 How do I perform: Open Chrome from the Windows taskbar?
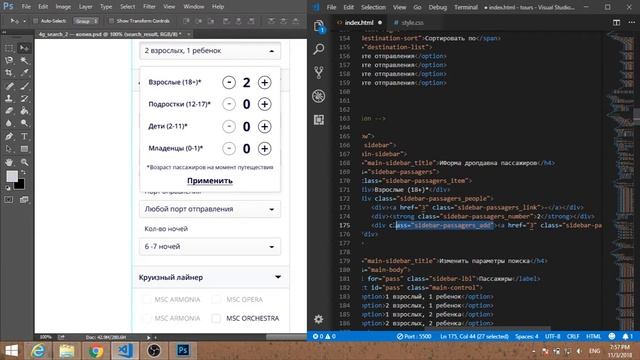tap(96, 351)
